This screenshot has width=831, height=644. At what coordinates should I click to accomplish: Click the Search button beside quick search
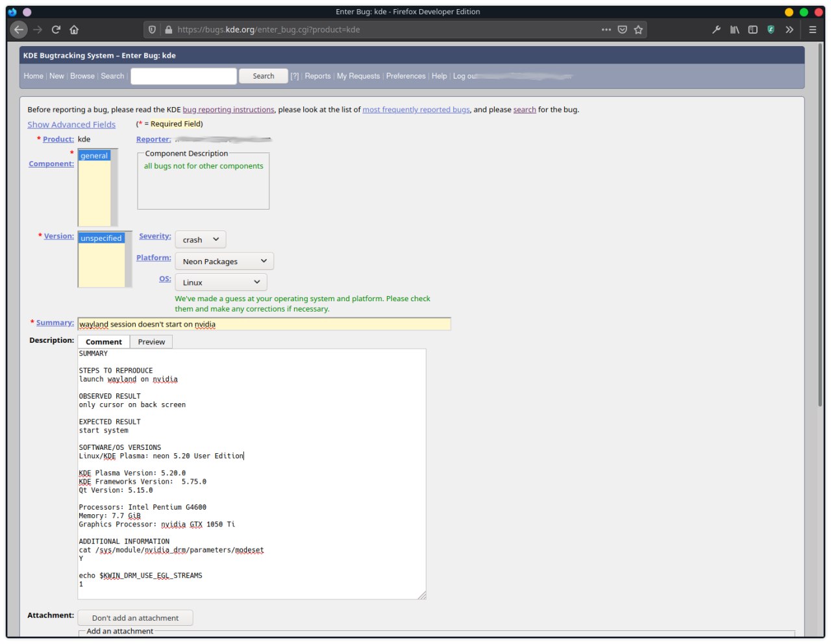[263, 76]
